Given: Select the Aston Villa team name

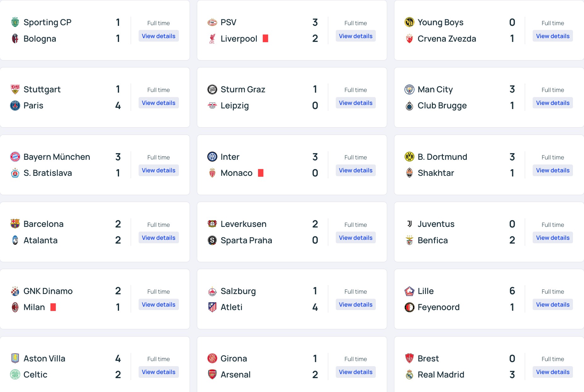Looking at the screenshot, I should 44,359.
